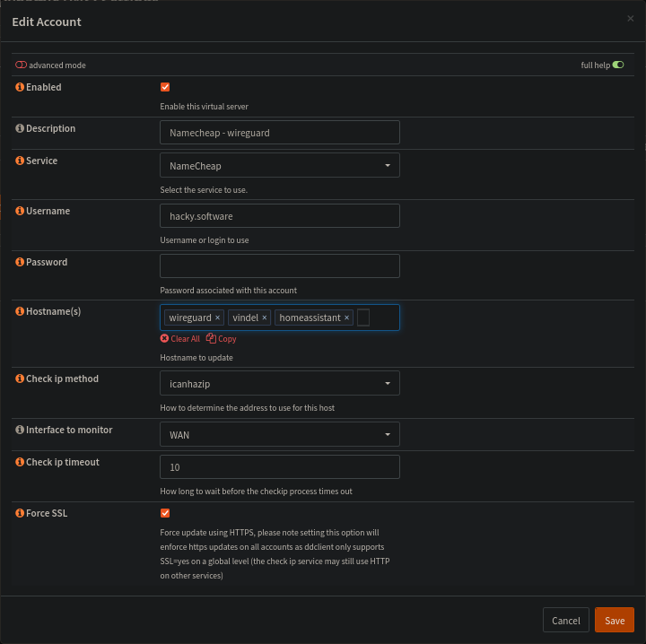The width and height of the screenshot is (646, 644).
Task: Open the Interface to monitor WAN dropdown
Action: (279, 434)
